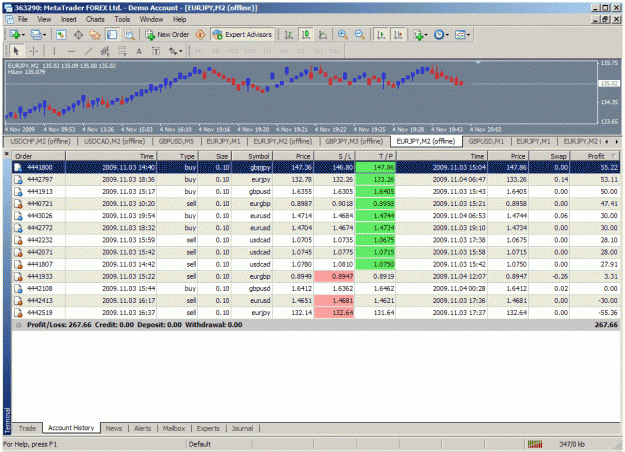Image resolution: width=625 pixels, height=452 pixels.
Task: Toggle candlestick chart mode
Action: (x=306, y=35)
